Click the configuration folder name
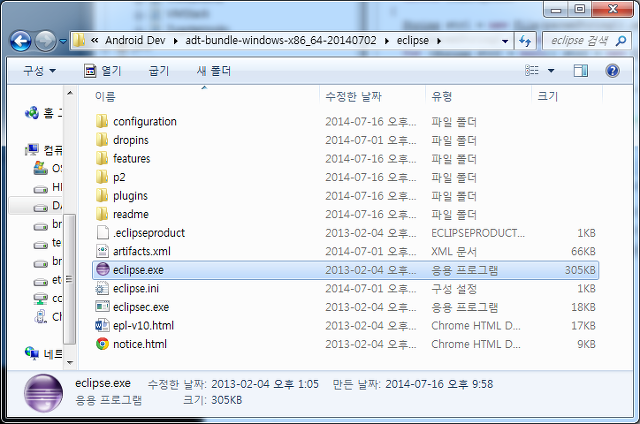 pos(145,122)
